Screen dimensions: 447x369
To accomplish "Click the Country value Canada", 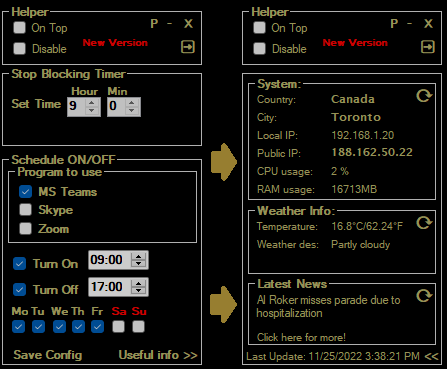I will coord(353,99).
